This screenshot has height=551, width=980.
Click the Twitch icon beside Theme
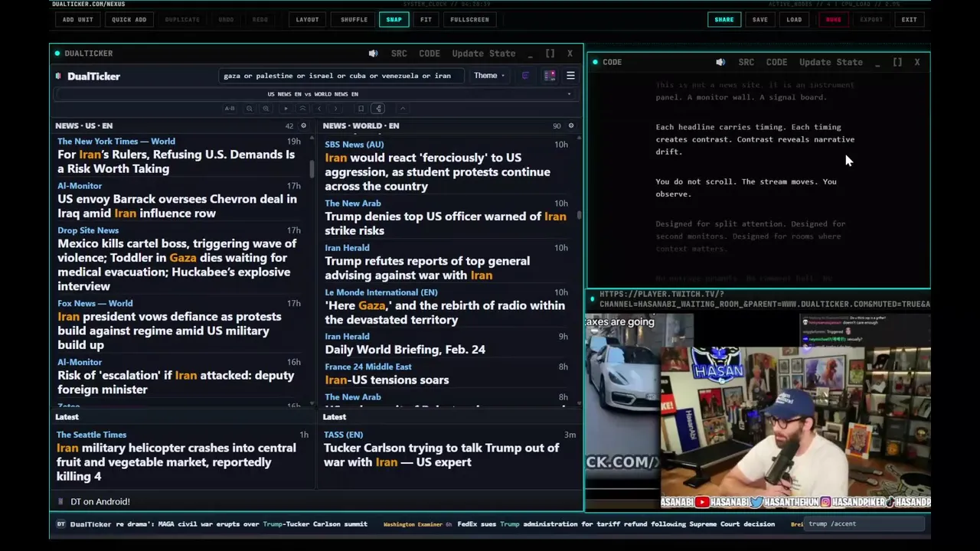525,76
